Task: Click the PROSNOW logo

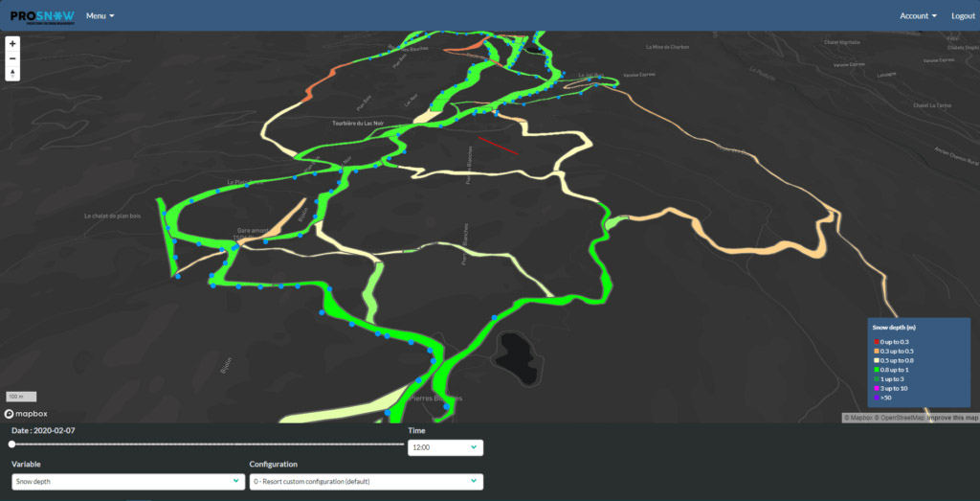Action: point(42,15)
